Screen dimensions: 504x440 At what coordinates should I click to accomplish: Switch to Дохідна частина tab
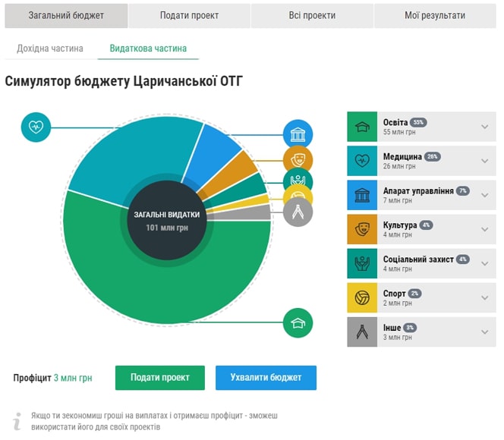click(x=50, y=49)
